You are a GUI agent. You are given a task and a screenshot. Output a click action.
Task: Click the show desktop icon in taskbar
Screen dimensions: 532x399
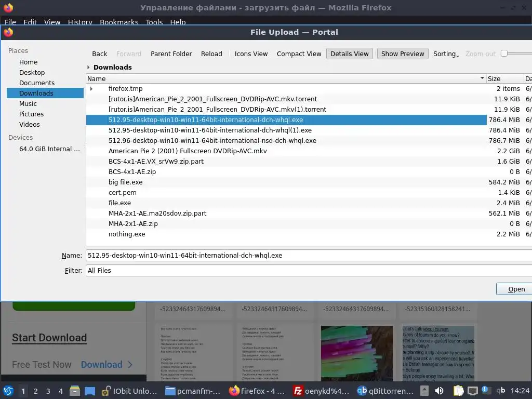89,391
